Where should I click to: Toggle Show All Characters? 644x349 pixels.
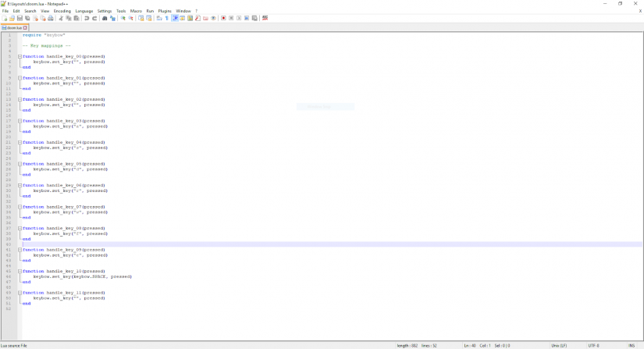click(166, 18)
